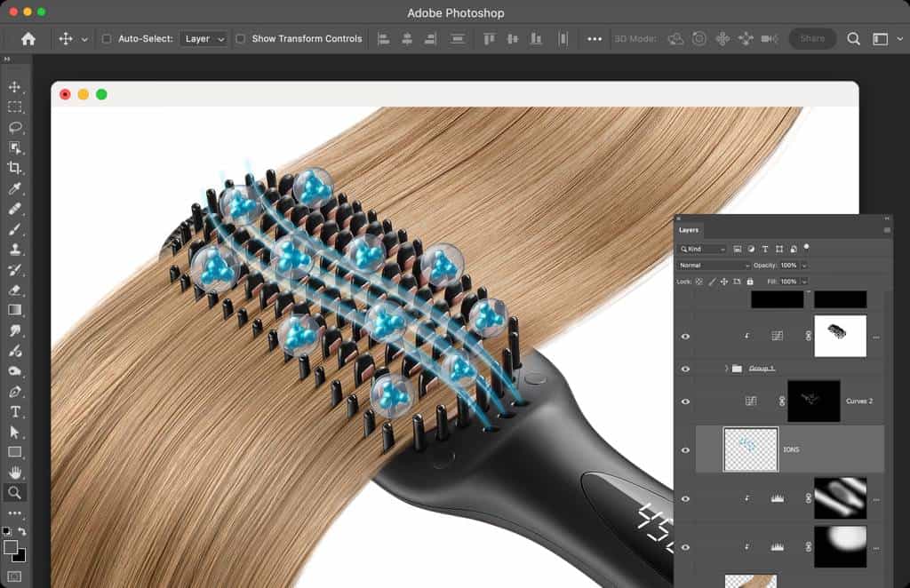Select the Brush tool
The width and height of the screenshot is (910, 588).
point(14,229)
